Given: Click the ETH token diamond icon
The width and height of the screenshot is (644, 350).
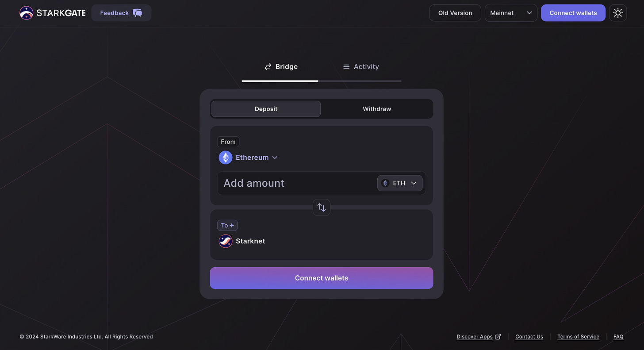Looking at the screenshot, I should pyautogui.click(x=385, y=183).
